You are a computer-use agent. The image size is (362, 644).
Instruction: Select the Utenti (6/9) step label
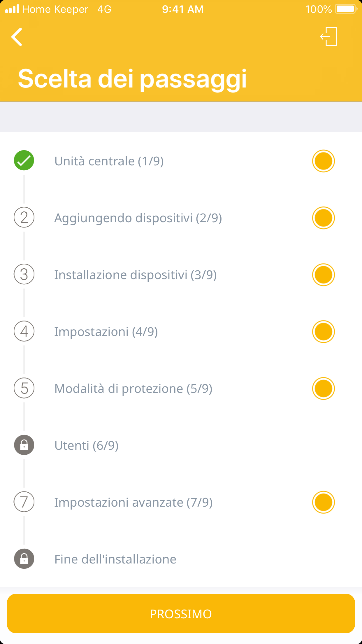point(86,446)
